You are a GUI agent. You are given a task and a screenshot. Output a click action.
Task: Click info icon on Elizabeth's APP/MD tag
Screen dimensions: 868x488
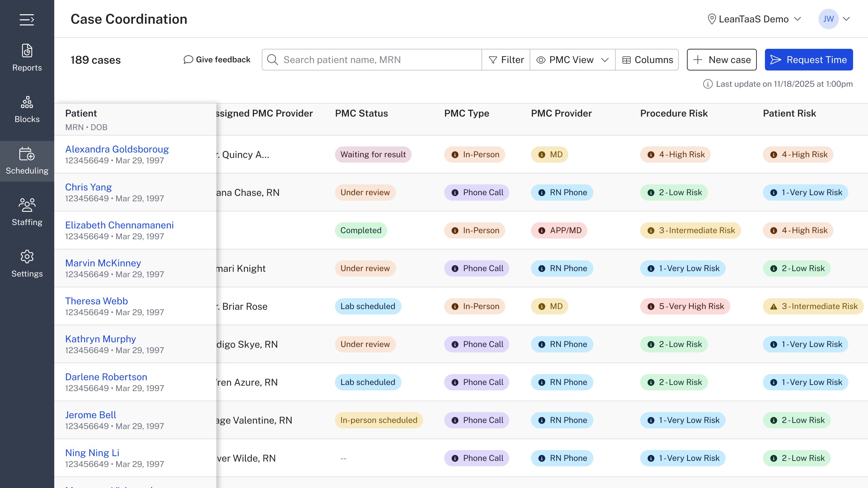click(x=542, y=231)
